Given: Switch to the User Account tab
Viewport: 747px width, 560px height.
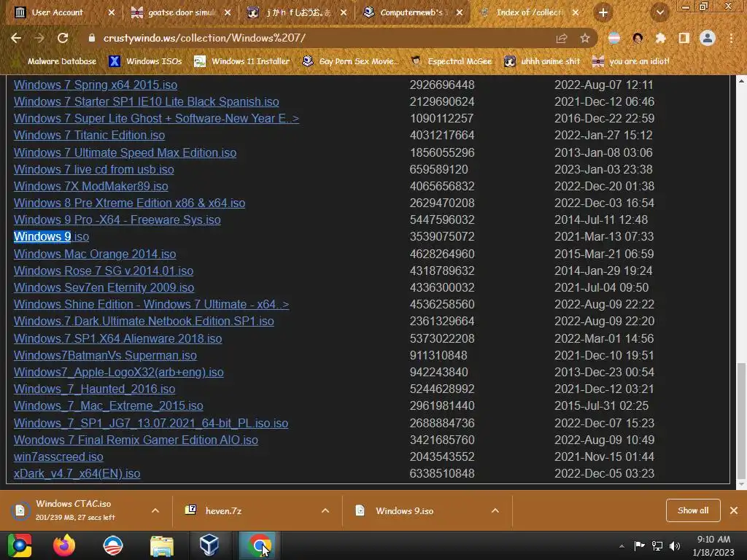Looking at the screenshot, I should coord(57,12).
